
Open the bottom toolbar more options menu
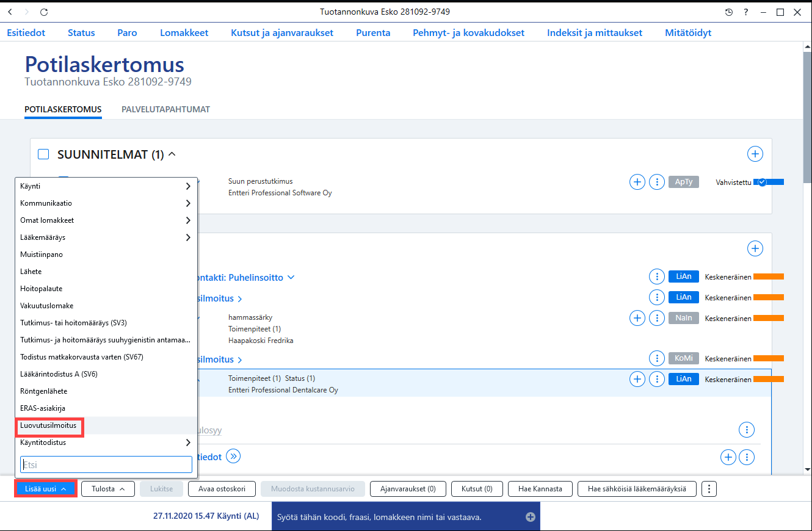tap(708, 489)
